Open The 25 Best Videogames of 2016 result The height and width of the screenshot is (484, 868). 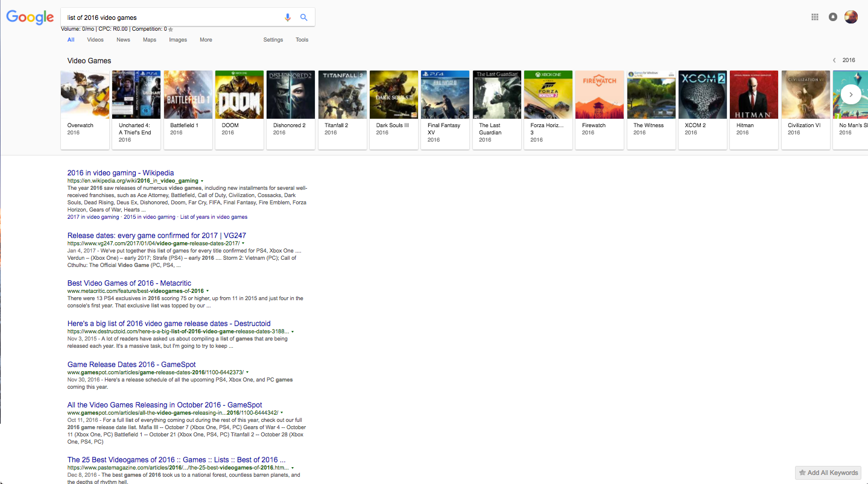(177, 460)
